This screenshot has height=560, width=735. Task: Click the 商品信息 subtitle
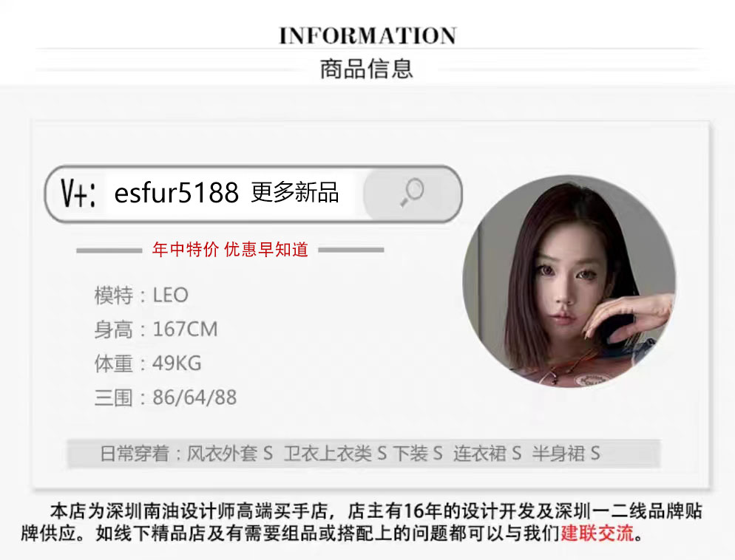tap(367, 69)
